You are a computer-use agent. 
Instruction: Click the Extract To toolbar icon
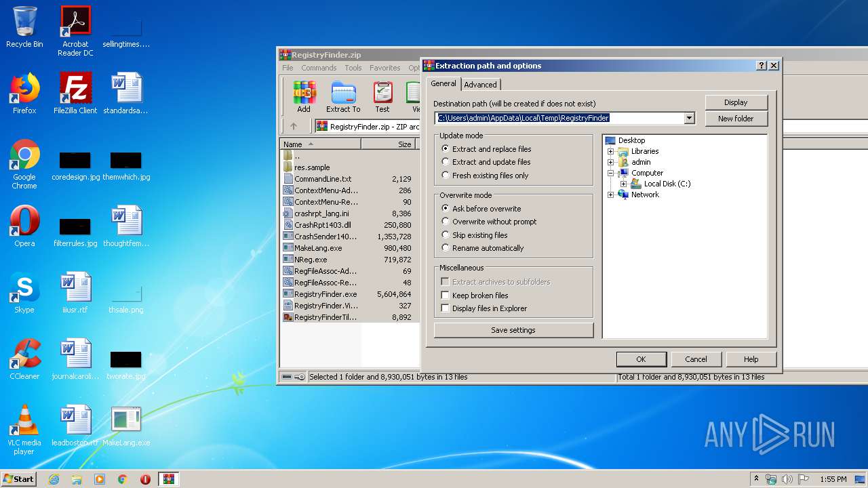pos(343,97)
